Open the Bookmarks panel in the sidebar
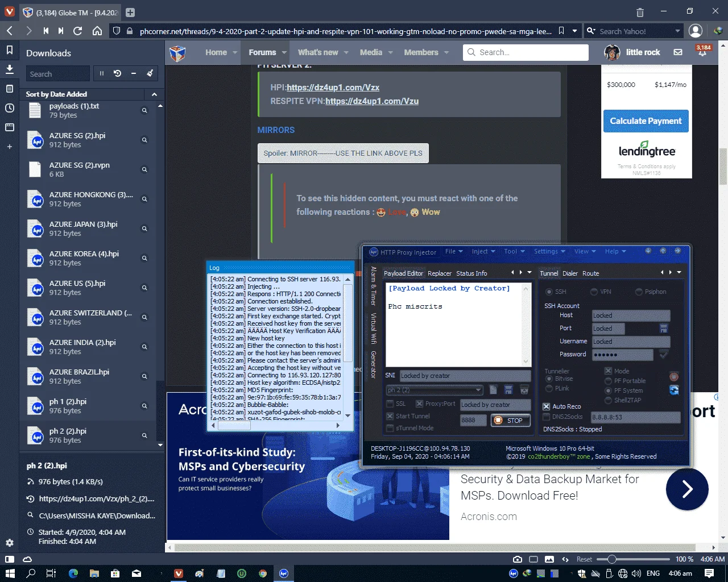Viewport: 728px width, 582px height. pos(10,50)
